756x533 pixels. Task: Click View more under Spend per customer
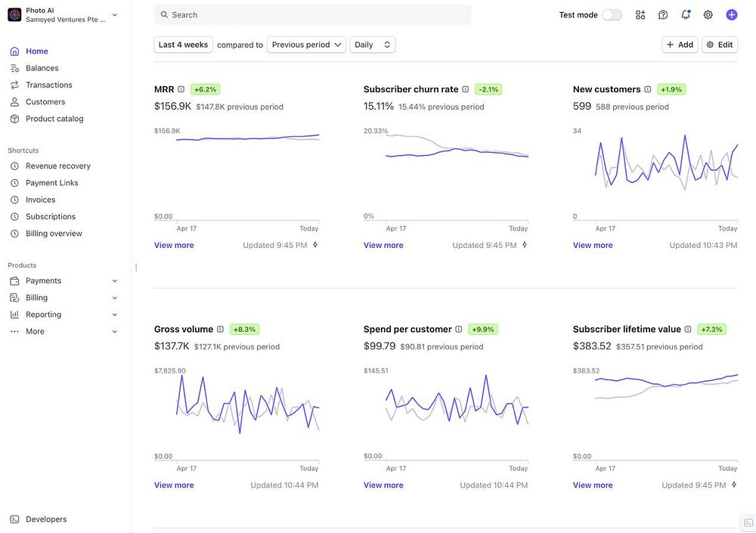pos(383,485)
